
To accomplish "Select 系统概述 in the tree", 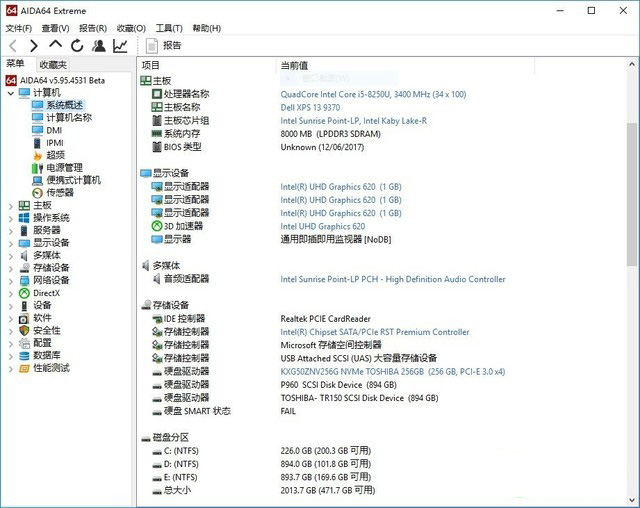I will click(x=64, y=105).
